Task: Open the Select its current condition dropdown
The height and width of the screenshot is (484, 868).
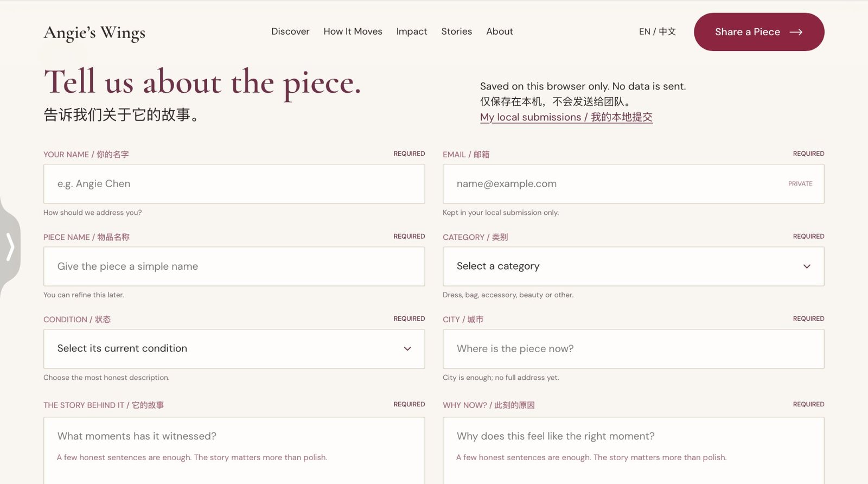Action: 234,349
